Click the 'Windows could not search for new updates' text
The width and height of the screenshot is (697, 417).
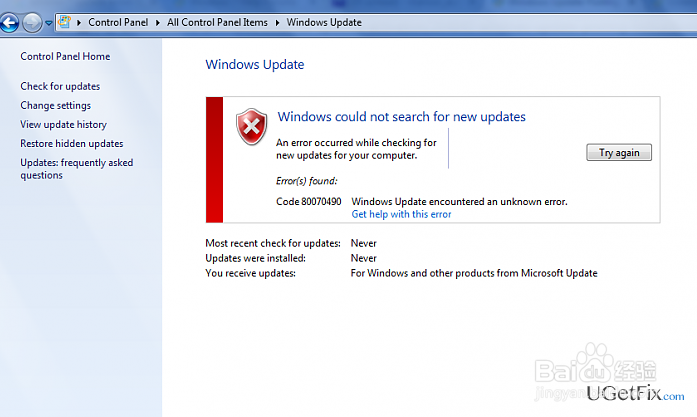point(401,116)
